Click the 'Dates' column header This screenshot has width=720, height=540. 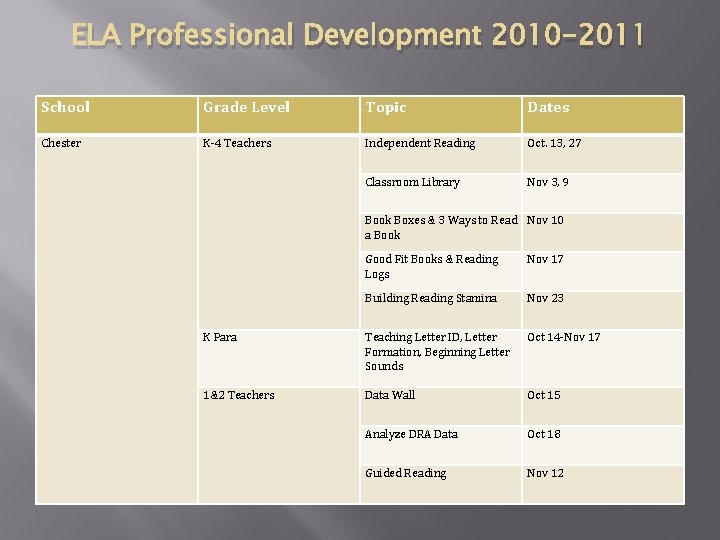click(603, 115)
